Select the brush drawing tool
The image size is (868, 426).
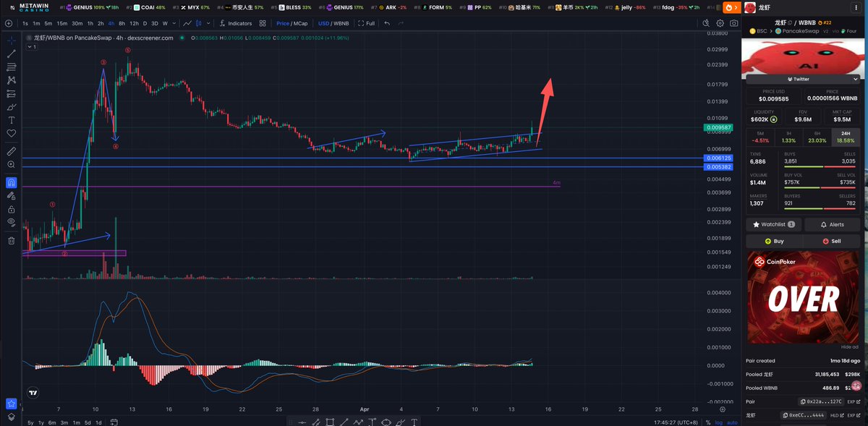tap(12, 106)
